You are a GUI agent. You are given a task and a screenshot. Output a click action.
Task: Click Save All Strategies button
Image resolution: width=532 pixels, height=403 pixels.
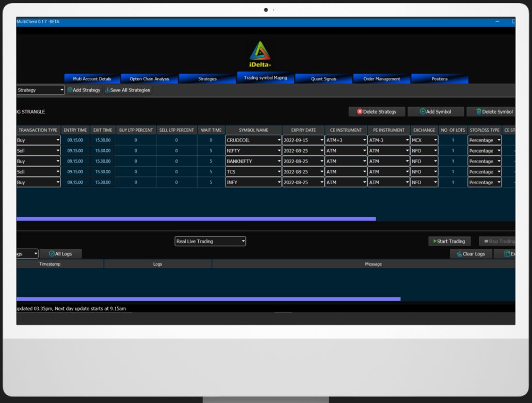[127, 90]
